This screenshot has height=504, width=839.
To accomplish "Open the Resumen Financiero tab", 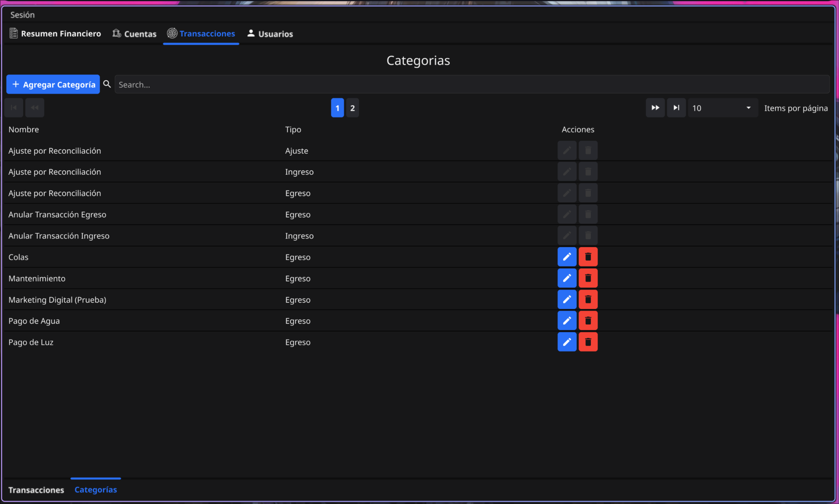I will coord(54,33).
